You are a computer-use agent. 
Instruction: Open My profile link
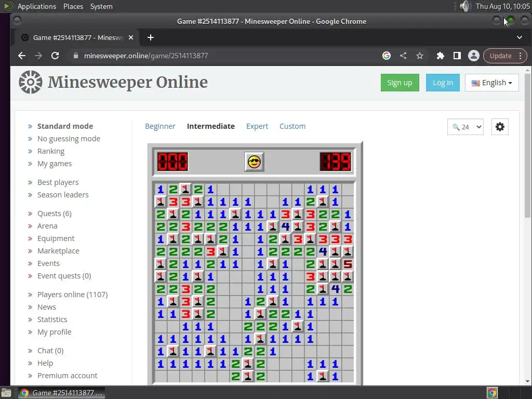pyautogui.click(x=54, y=332)
